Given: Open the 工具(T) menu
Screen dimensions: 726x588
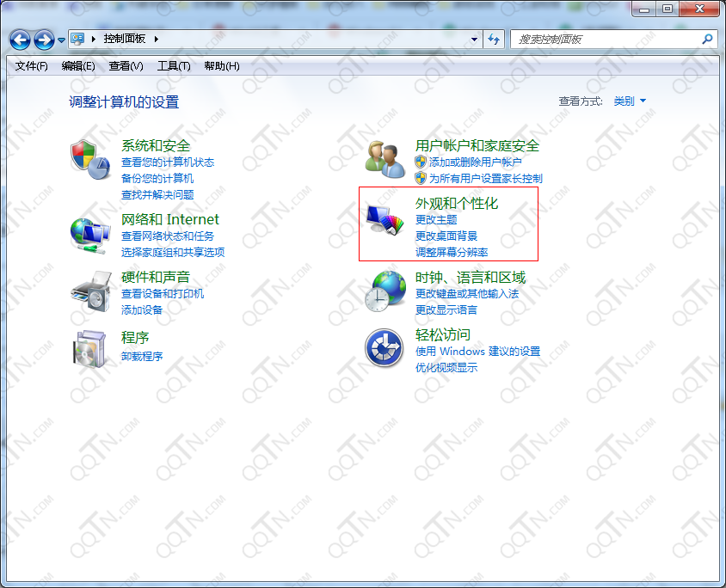Looking at the screenshot, I should tap(173, 66).
